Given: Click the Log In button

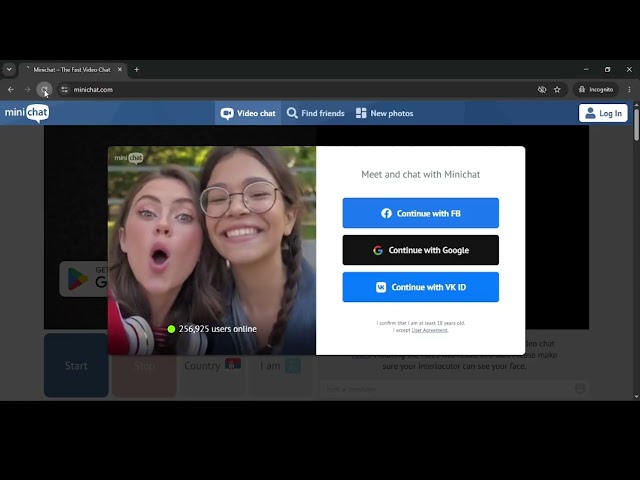Looking at the screenshot, I should (x=603, y=113).
